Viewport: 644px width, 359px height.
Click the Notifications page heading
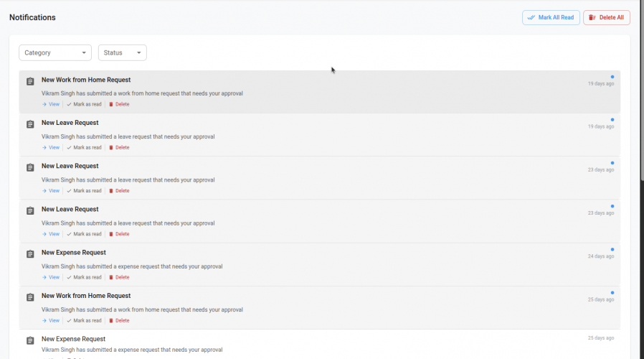(x=32, y=17)
